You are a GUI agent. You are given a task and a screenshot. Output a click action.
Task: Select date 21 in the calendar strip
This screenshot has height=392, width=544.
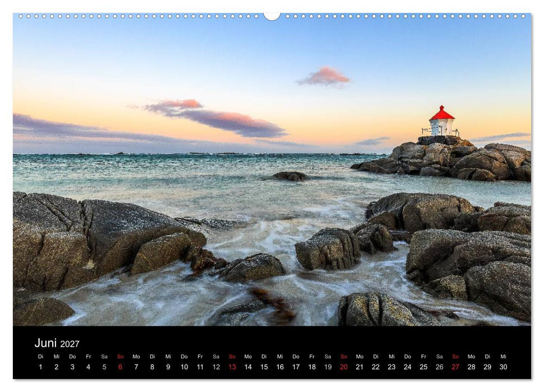click(x=360, y=367)
